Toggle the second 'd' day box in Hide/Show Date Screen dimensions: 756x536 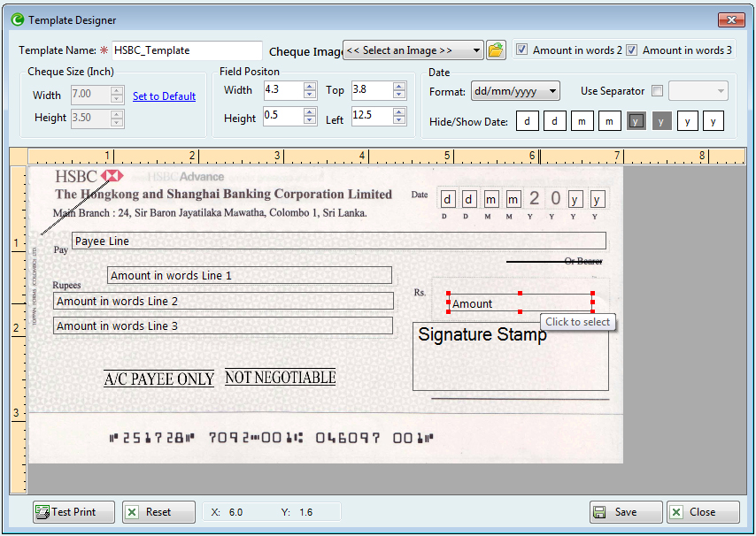coord(554,121)
